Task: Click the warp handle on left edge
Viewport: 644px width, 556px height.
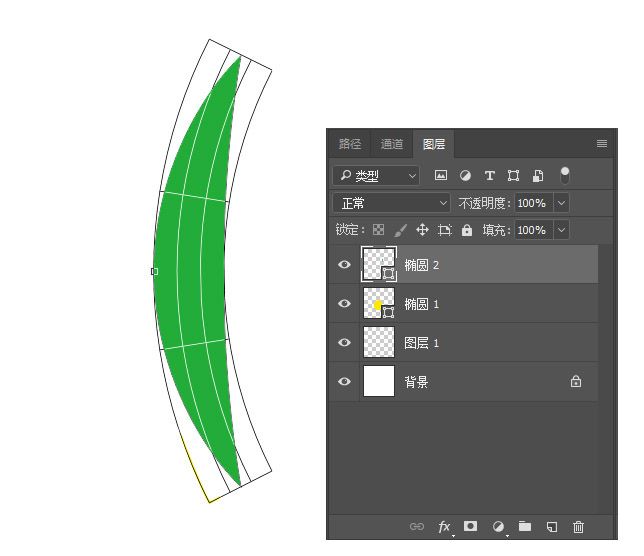Action: click(x=154, y=271)
